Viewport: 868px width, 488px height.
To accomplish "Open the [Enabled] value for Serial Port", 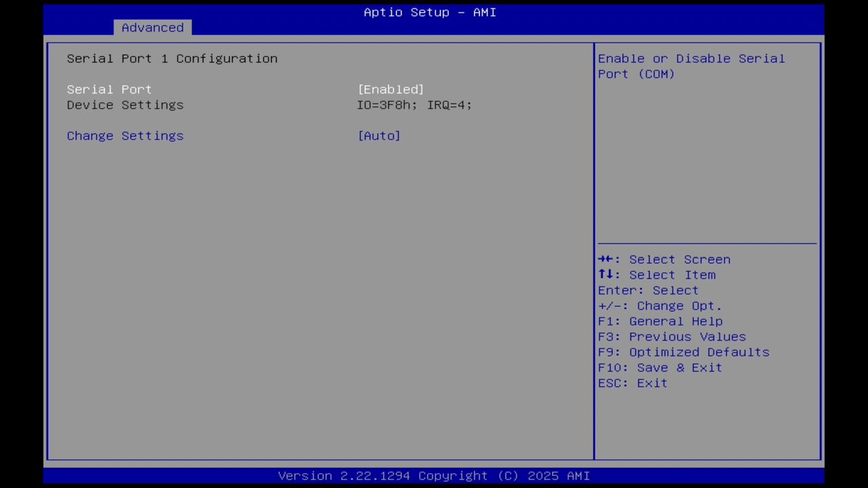I will tap(391, 89).
